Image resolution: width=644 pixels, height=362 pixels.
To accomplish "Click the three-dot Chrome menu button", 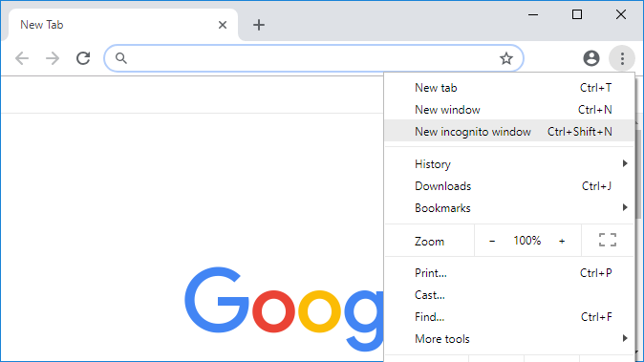I will click(622, 58).
